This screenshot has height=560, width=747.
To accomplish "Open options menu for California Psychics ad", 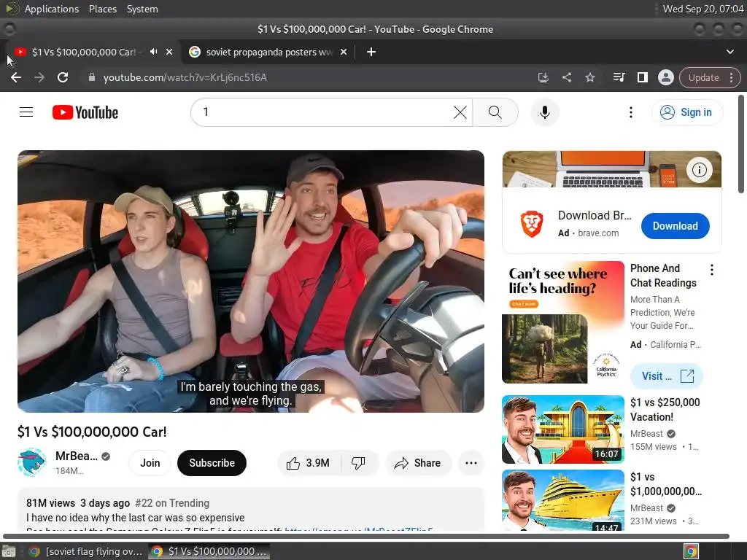I will click(712, 270).
